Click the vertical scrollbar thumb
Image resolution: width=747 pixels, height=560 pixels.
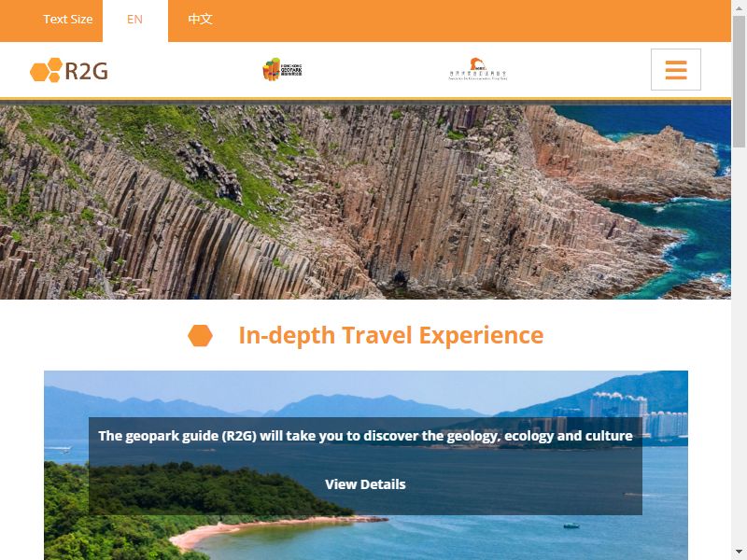(x=739, y=81)
